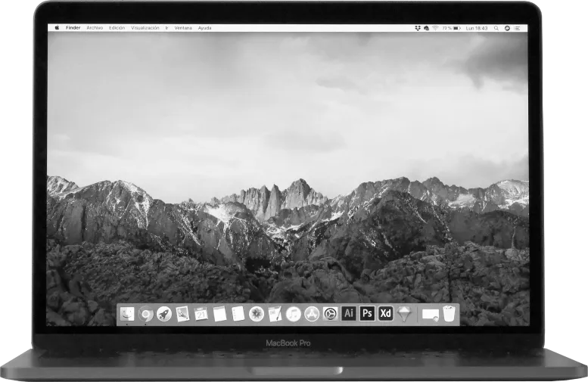Open Adobe Illustrator from the dock
Screen dimensions: 588x382
(349, 313)
